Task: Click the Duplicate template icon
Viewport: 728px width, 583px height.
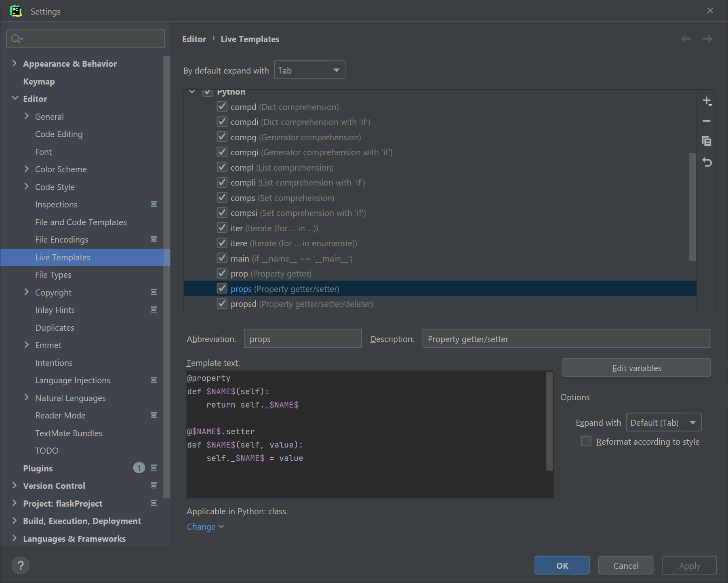Action: (707, 141)
